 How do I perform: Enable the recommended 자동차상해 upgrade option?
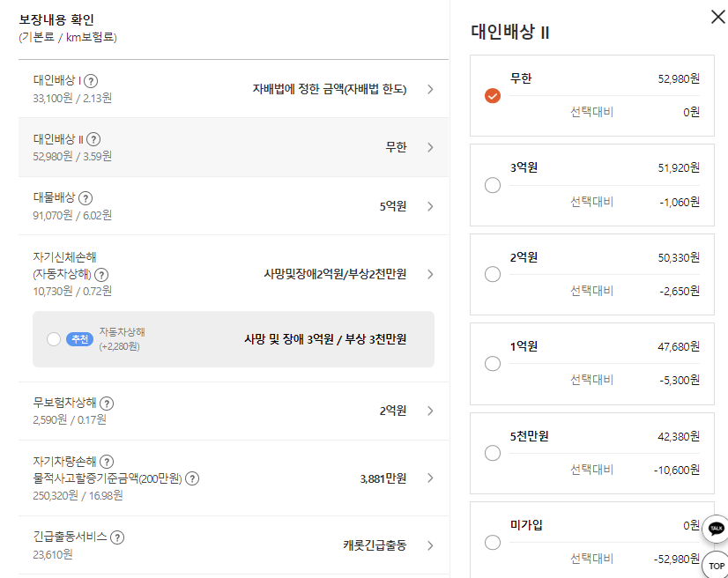(53, 337)
